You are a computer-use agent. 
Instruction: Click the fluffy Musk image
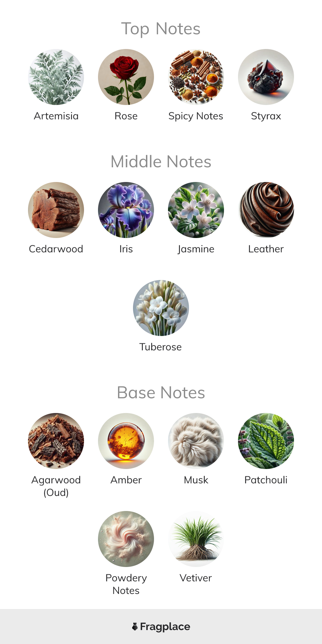pos(196,441)
